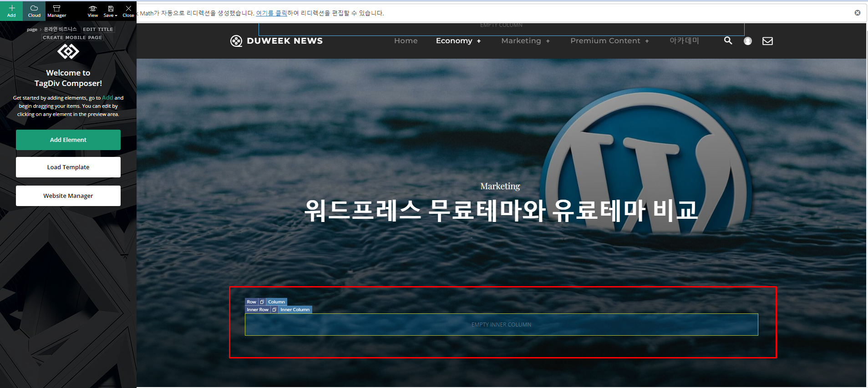Click the copy icon next to Row
This screenshot has width=868, height=388.
[262, 302]
